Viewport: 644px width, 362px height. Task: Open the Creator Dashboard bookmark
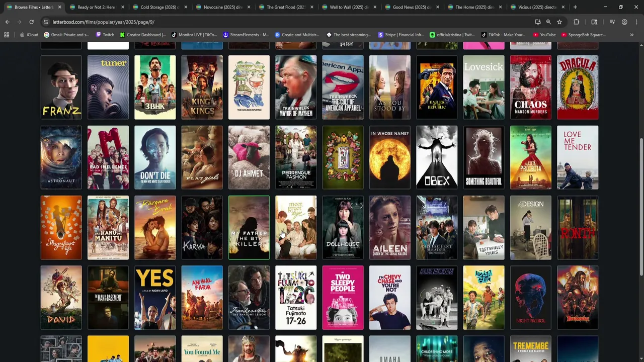(x=143, y=35)
